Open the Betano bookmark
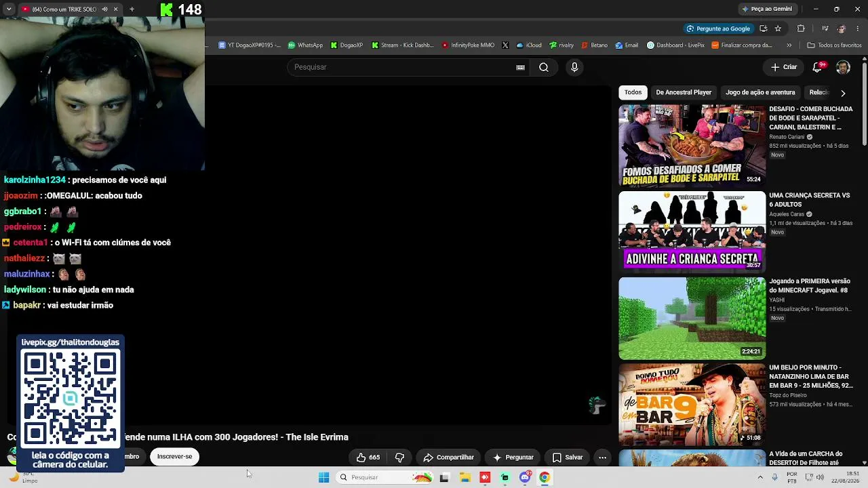This screenshot has height=488, width=868. 594,45
